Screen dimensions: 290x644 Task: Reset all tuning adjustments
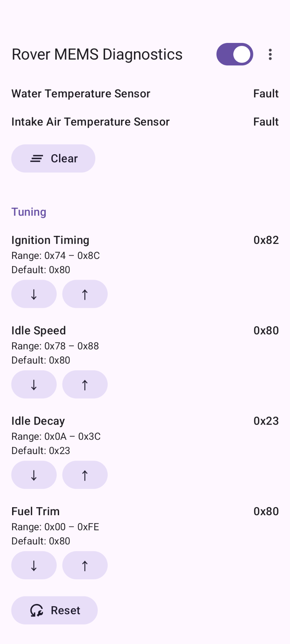click(54, 610)
